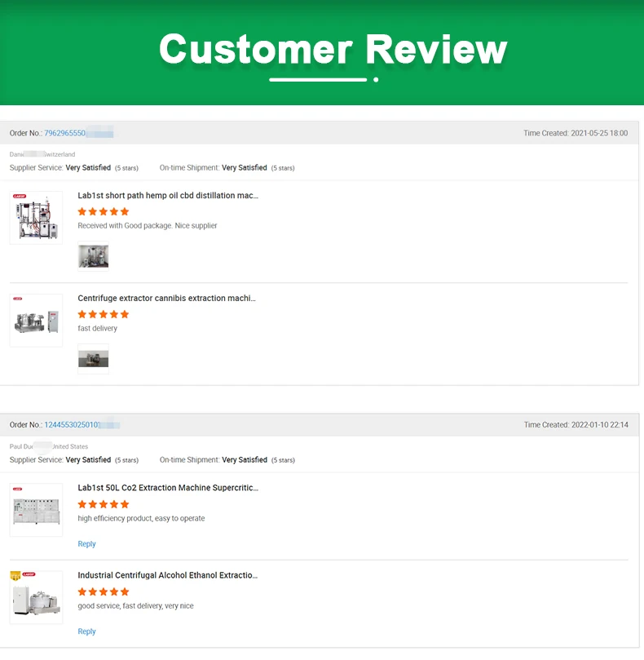Click the centrifuge extractor star rating
This screenshot has height=660, width=644.
[x=104, y=314]
